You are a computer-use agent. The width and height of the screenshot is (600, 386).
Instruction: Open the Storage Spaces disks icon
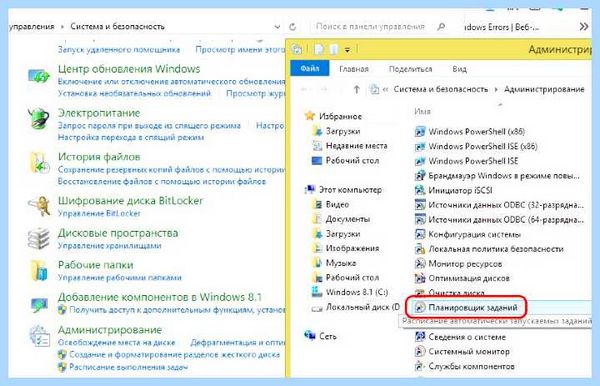(x=39, y=238)
